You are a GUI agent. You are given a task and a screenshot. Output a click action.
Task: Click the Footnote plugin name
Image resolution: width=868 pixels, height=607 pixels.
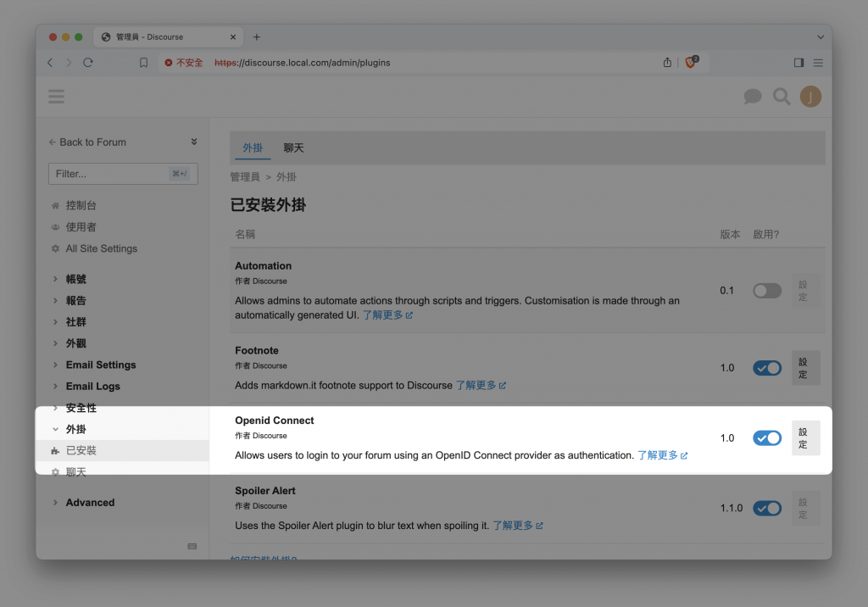tap(257, 351)
